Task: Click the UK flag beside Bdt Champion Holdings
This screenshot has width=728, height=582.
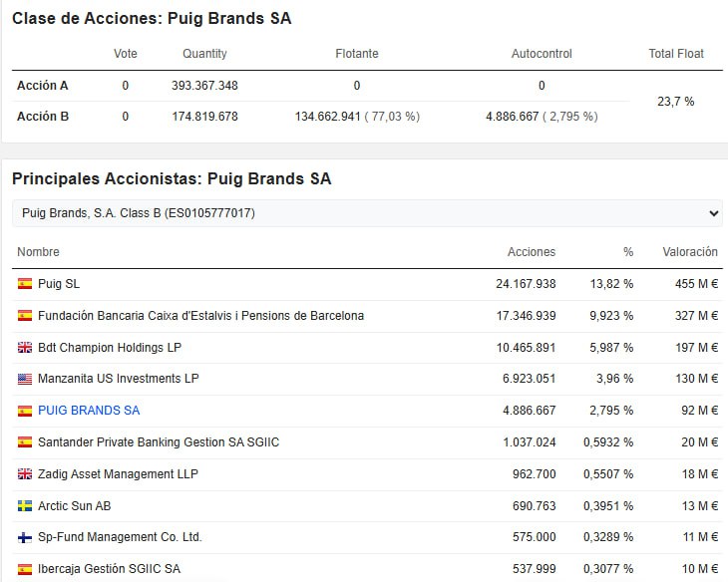Action: tap(25, 348)
